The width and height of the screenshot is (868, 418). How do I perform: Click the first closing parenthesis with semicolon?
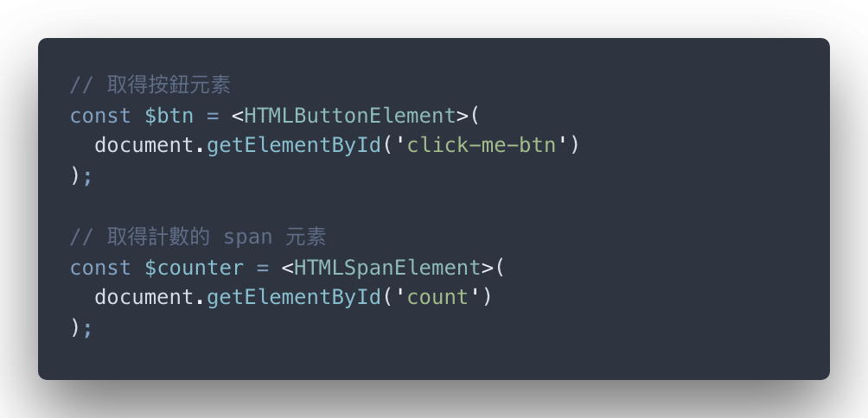80,176
